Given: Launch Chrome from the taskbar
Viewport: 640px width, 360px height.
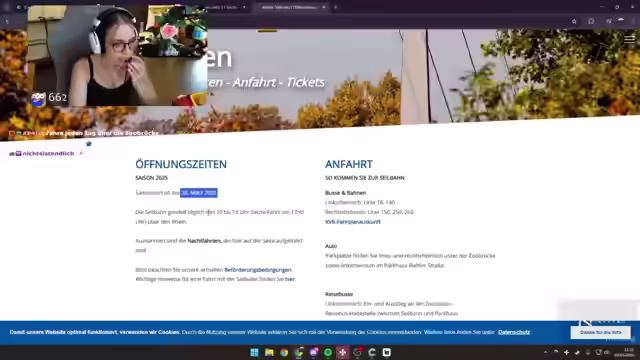Looking at the screenshot, I should coord(284,352).
